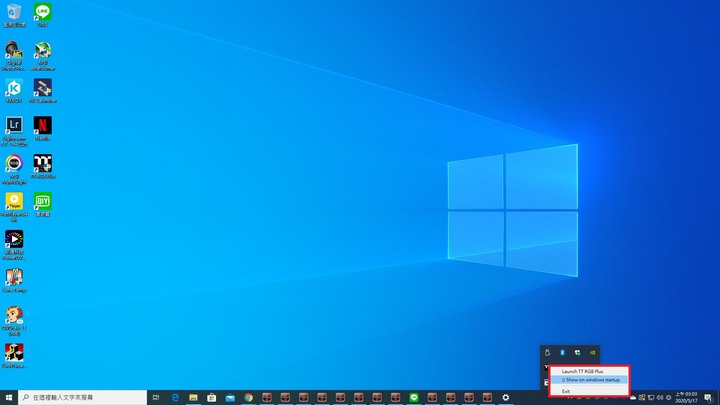Open the OneDrive cloud tray icon
The height and width of the screenshot is (405, 720).
click(633, 398)
